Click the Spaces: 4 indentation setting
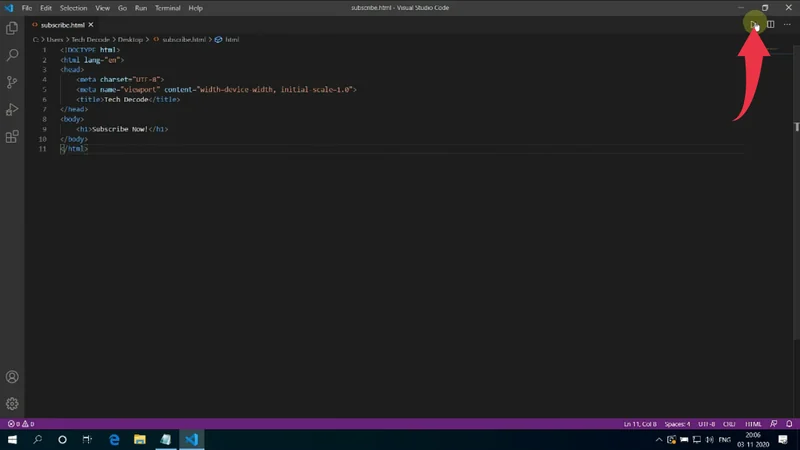The width and height of the screenshot is (800, 450). point(677,424)
